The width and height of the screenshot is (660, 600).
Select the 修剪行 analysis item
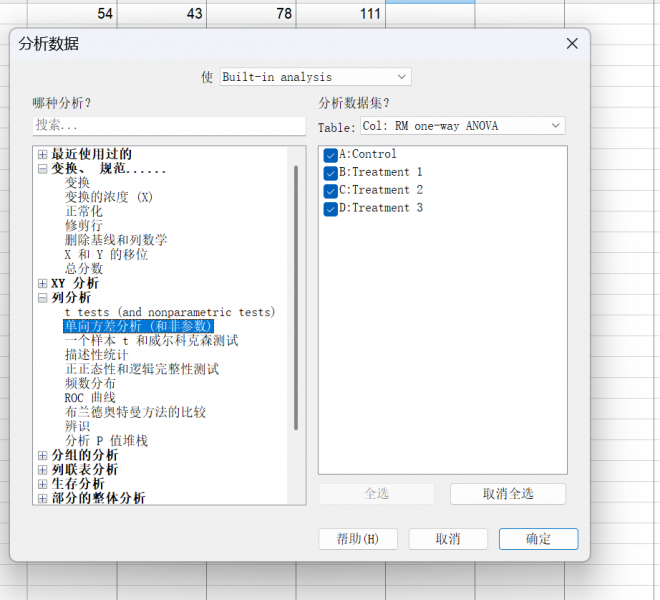(x=84, y=226)
